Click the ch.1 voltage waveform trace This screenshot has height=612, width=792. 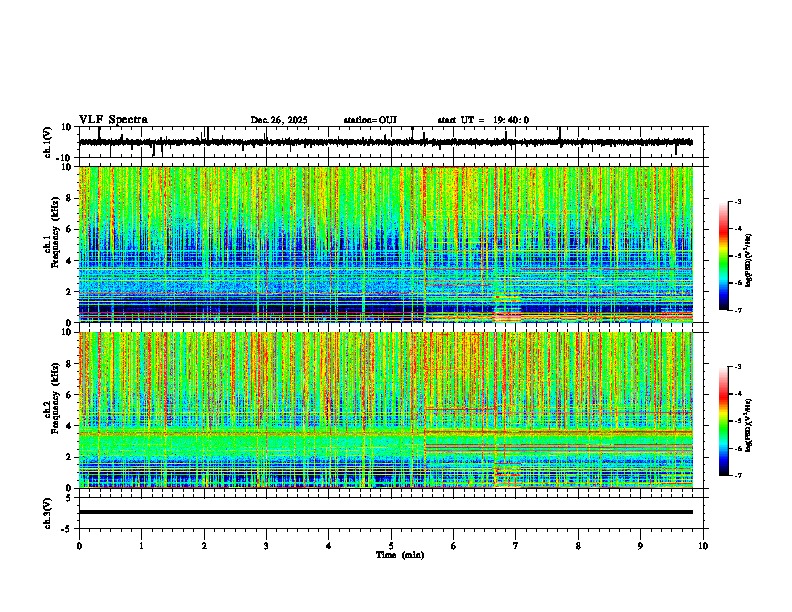pyautogui.click(x=386, y=142)
